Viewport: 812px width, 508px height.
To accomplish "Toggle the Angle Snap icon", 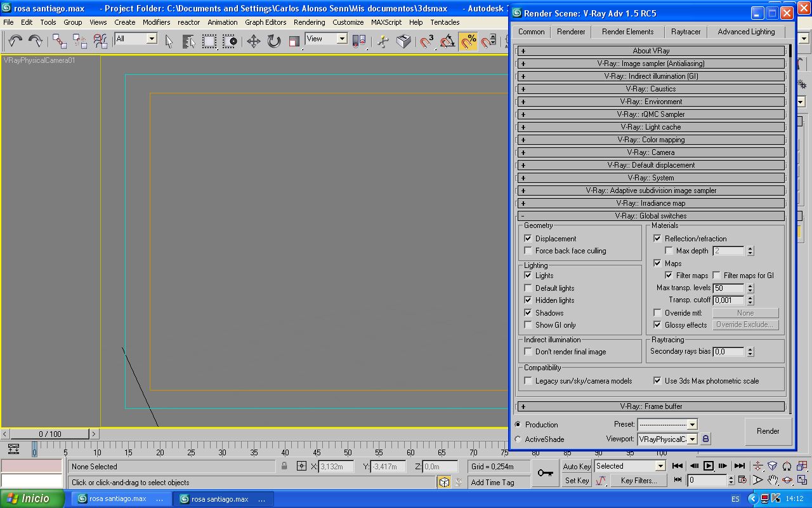I will coord(448,41).
